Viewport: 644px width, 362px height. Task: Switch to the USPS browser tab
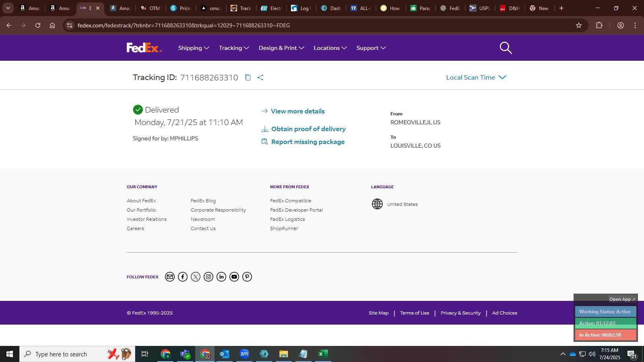coord(481,8)
